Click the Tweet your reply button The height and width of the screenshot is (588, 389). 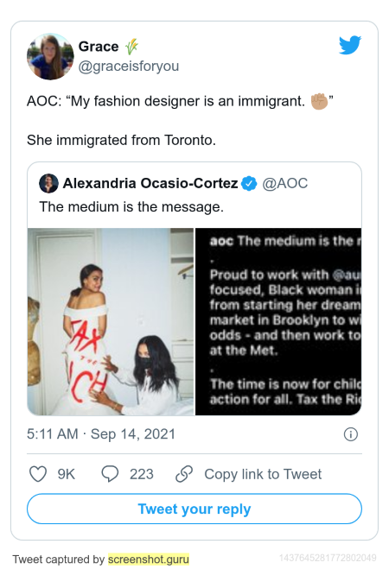(194, 509)
